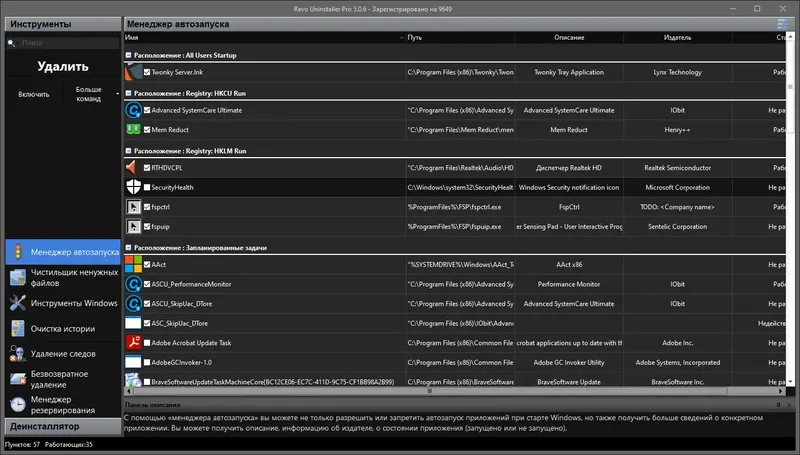800x455 pixels.
Task: Click the Unrecoverable Delete icon
Action: (18, 379)
